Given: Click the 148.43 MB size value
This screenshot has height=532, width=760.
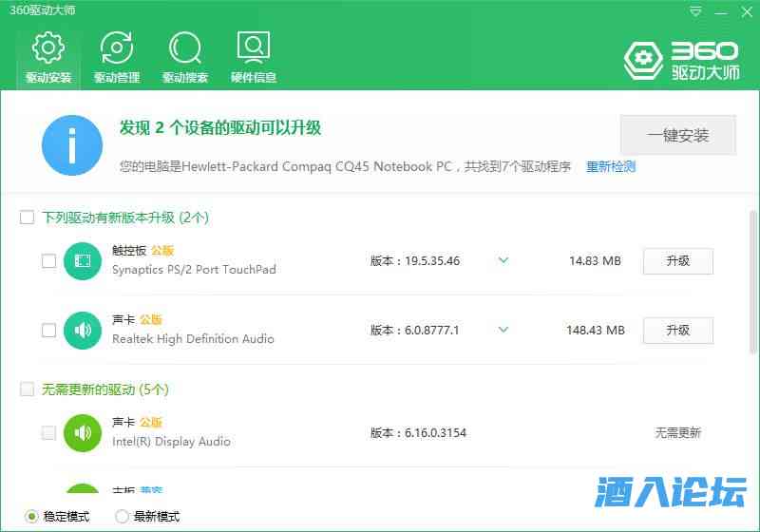Looking at the screenshot, I should pyautogui.click(x=596, y=331).
